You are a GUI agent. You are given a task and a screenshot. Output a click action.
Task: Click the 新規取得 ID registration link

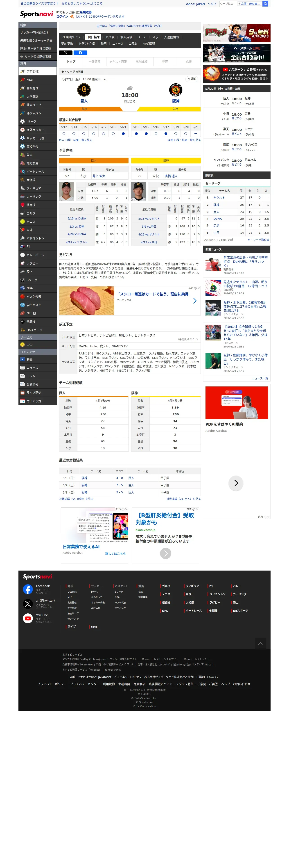(x=86, y=12)
